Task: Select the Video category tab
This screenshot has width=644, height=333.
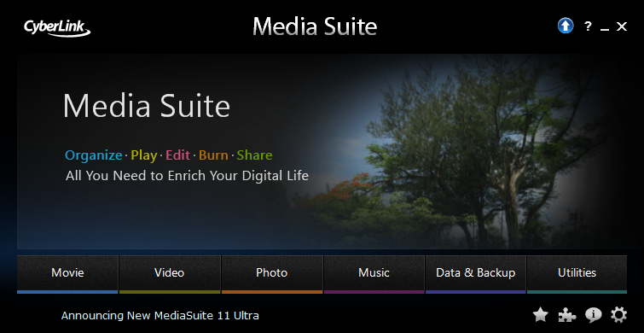Action: click(170, 274)
